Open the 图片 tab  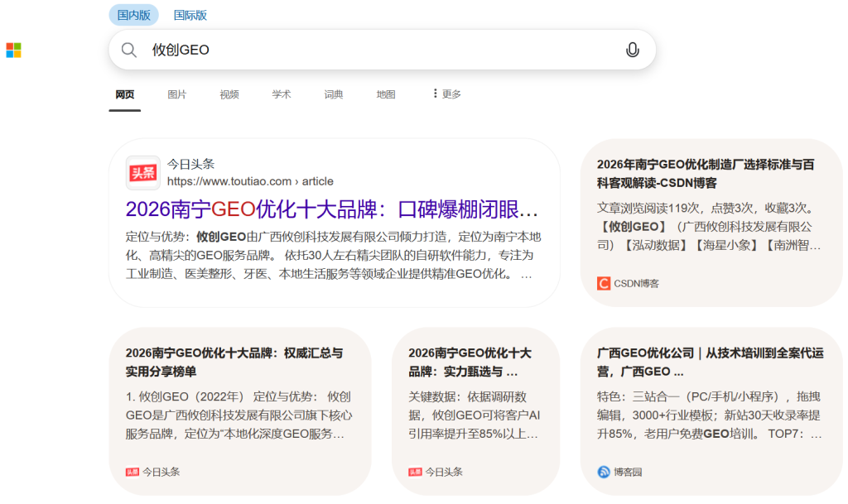177,94
